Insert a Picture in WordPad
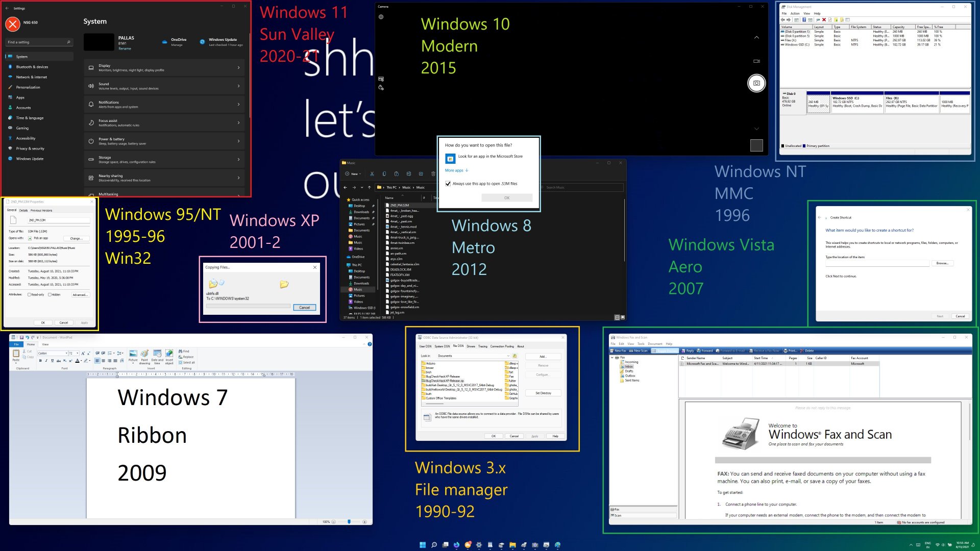The image size is (980, 551). click(133, 356)
